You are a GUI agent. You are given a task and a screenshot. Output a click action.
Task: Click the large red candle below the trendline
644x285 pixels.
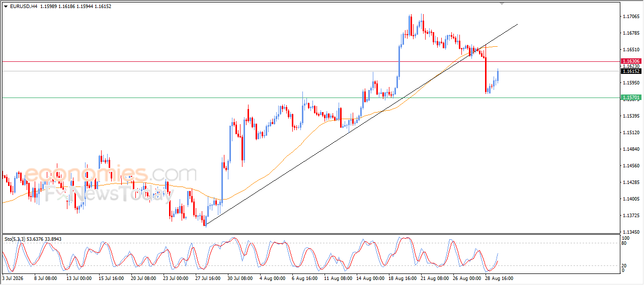click(487, 75)
